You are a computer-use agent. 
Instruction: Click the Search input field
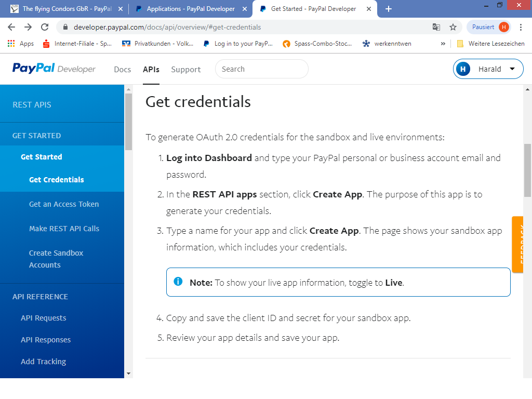[x=262, y=69]
